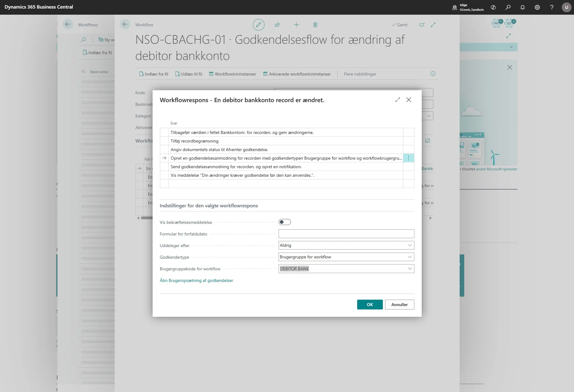Screen dimensions: 574x392
Task: Open Arkiverede workflowtrininstanser action
Action: pos(297,74)
